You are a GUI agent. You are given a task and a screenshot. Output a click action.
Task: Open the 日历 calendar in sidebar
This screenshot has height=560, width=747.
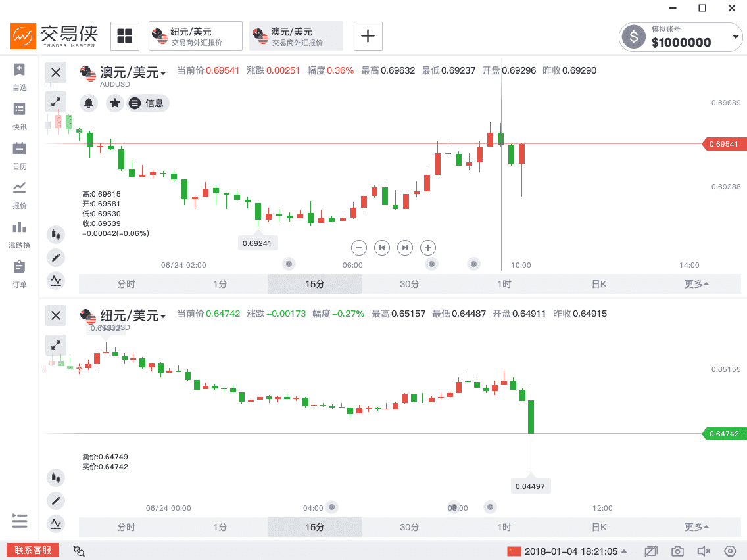pyautogui.click(x=19, y=154)
